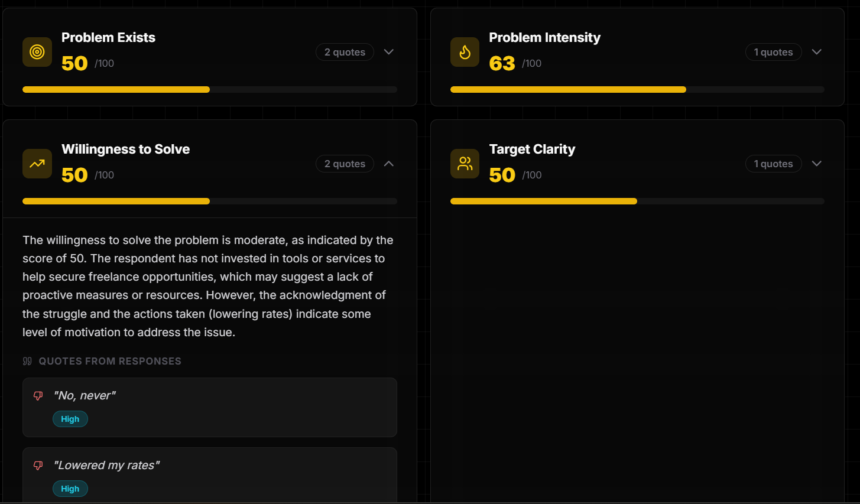The width and height of the screenshot is (860, 504).
Task: Expand the Target Clarity card chevron
Action: (817, 164)
